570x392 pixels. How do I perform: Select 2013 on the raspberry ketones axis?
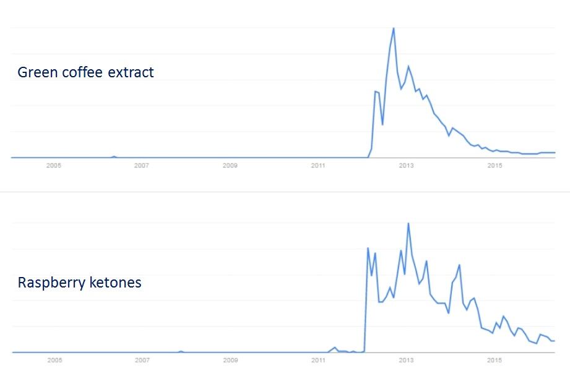(406, 360)
